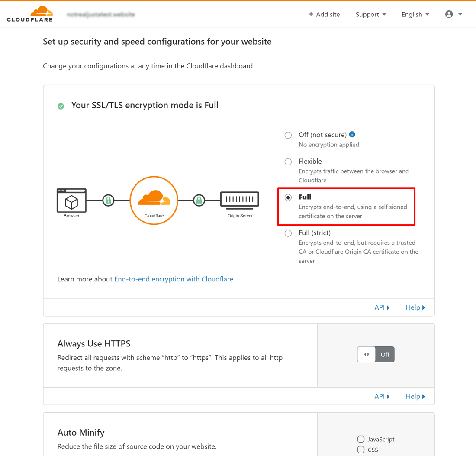Click the lock icon between Cloudflare and Origin Server

(199, 200)
